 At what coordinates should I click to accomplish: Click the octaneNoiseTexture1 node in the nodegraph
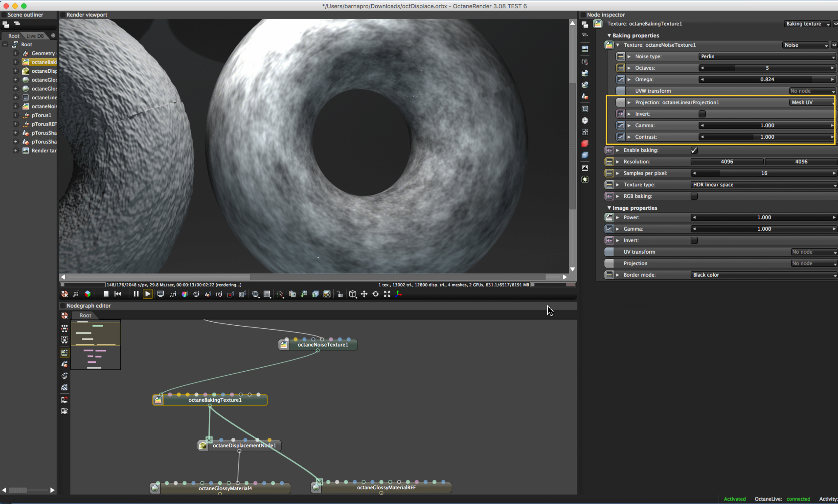coord(322,345)
